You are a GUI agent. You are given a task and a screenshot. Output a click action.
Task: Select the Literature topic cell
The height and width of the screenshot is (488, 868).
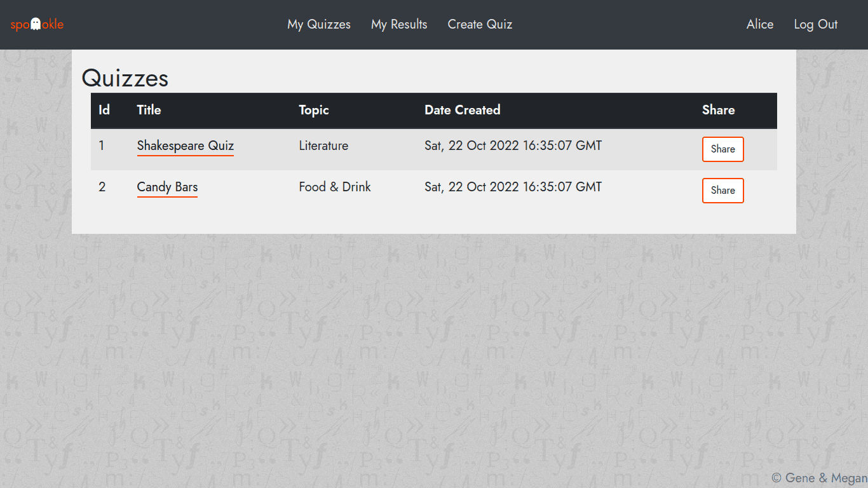pyautogui.click(x=323, y=146)
